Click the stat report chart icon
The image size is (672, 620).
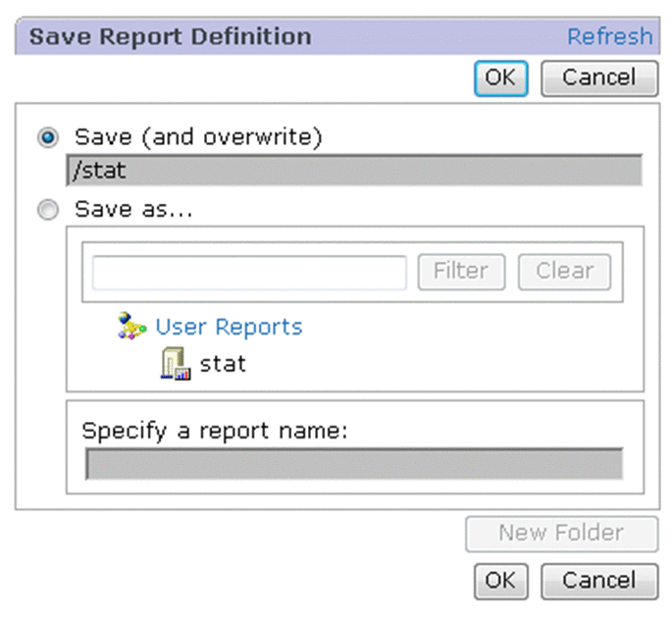pos(175,365)
